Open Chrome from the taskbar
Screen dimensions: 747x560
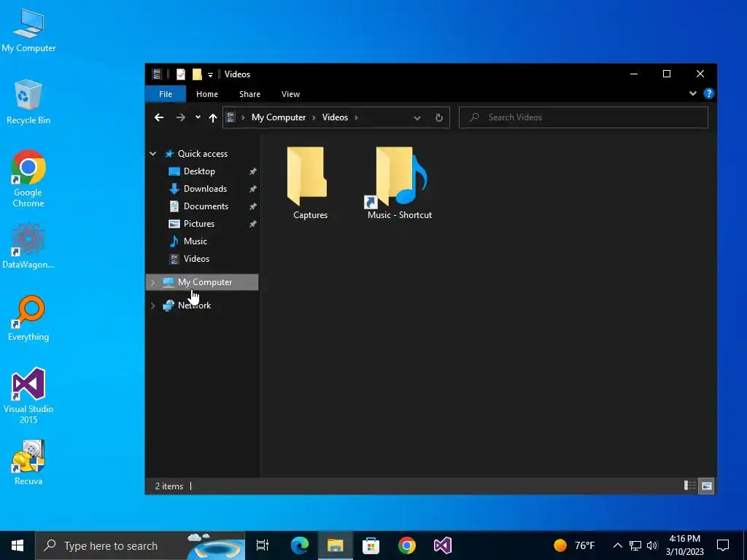pos(406,545)
